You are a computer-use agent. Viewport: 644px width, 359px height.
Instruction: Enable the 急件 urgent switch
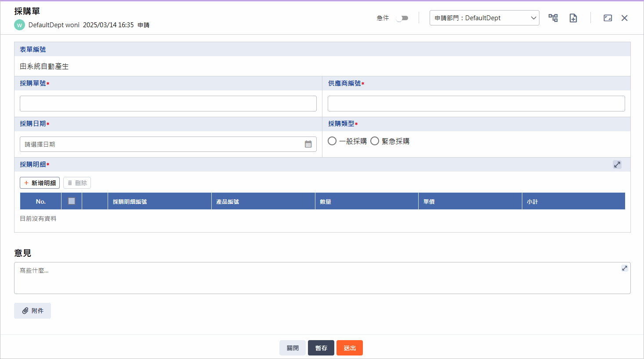click(x=402, y=18)
